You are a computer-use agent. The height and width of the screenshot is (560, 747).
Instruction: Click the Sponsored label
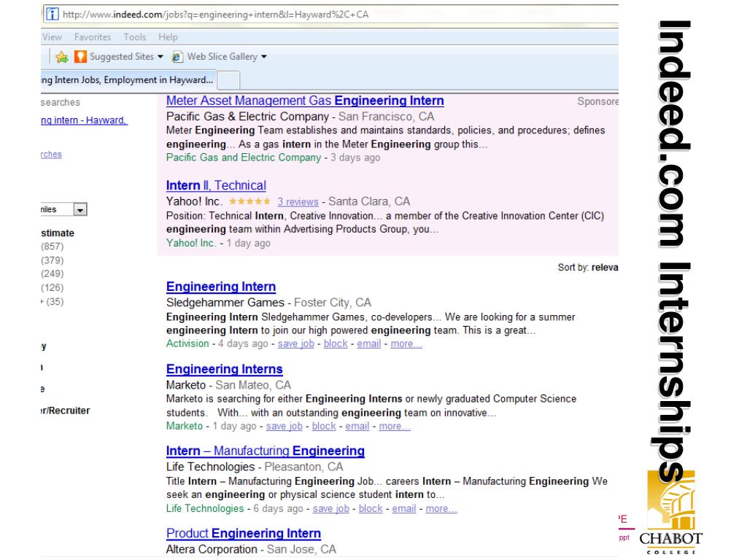(598, 101)
